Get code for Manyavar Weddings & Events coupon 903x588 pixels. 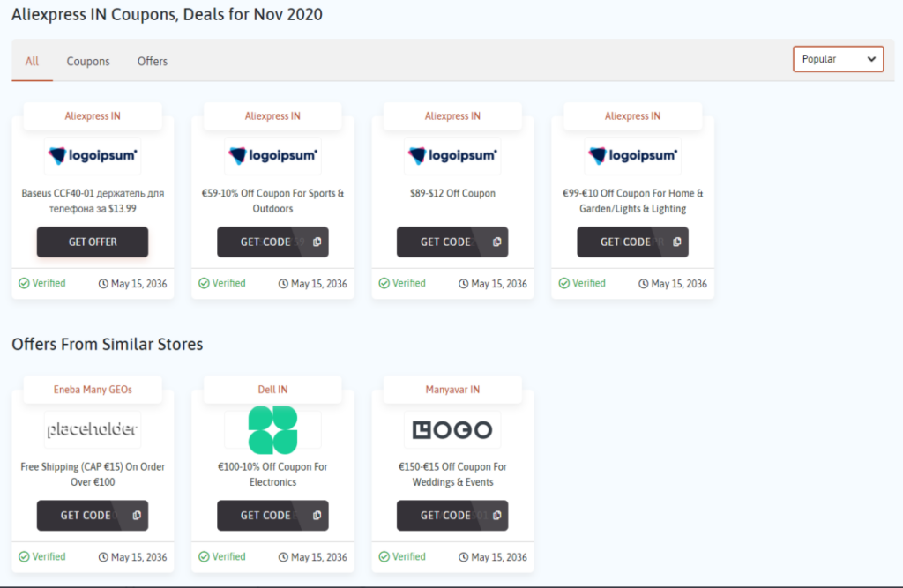(452, 516)
